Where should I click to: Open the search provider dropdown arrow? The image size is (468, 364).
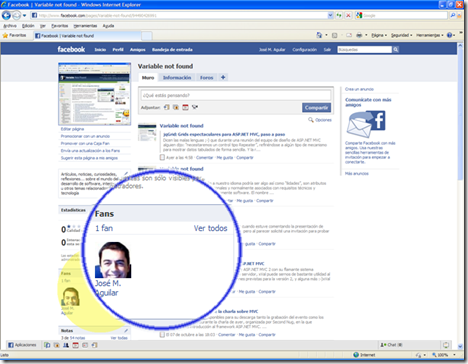coord(459,15)
